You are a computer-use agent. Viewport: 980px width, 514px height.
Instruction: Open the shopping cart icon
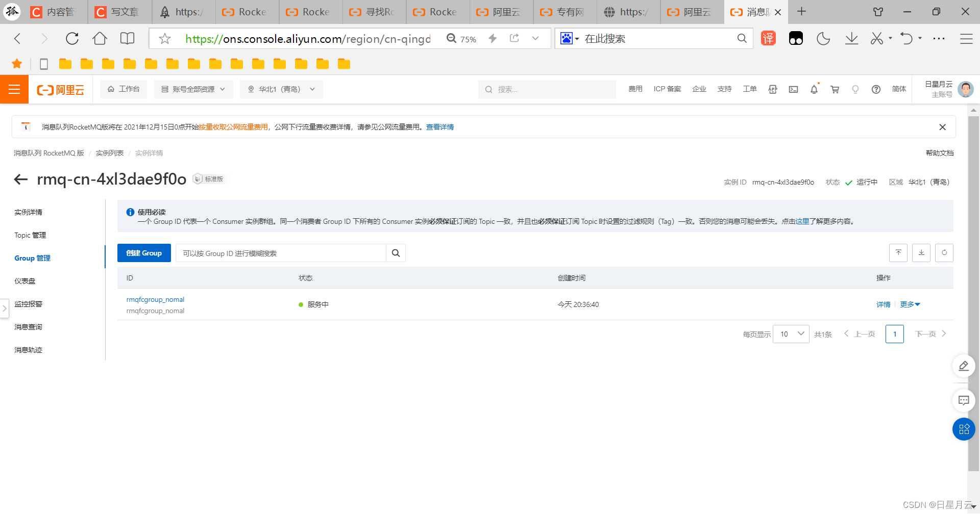pyautogui.click(x=835, y=89)
